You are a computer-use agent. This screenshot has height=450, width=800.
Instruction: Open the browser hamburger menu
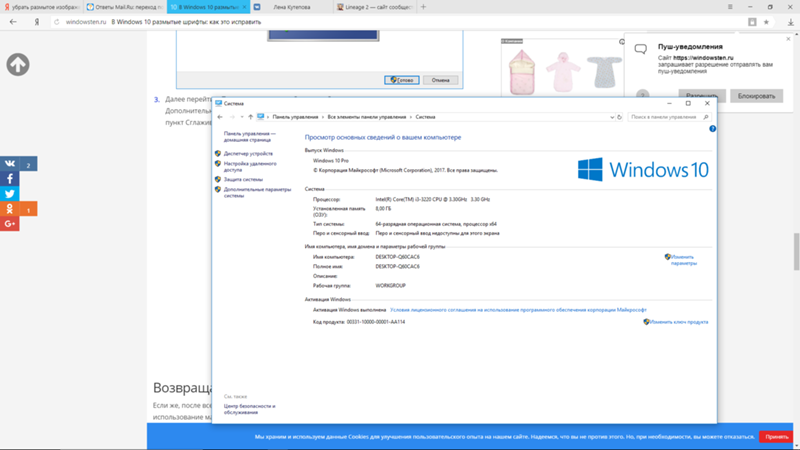click(730, 7)
